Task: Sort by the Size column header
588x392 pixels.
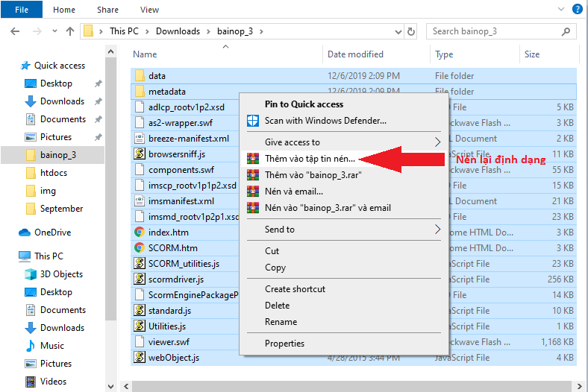Action: [x=532, y=54]
